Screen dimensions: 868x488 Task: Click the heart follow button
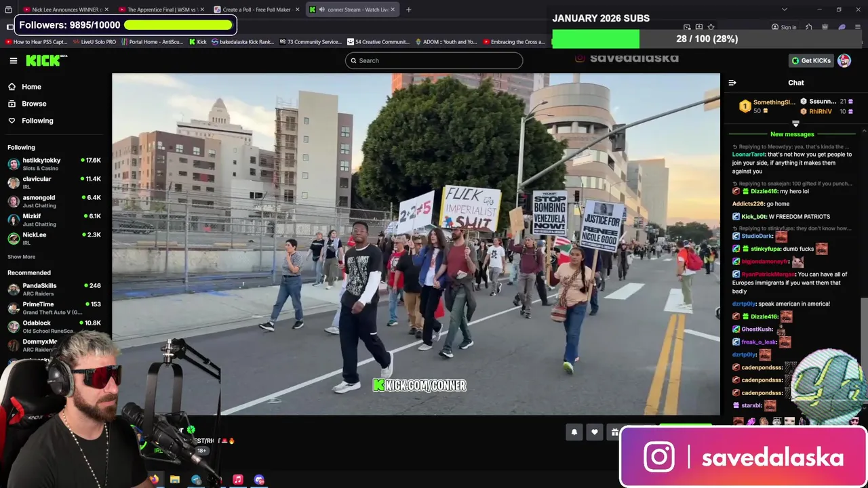coord(595,432)
